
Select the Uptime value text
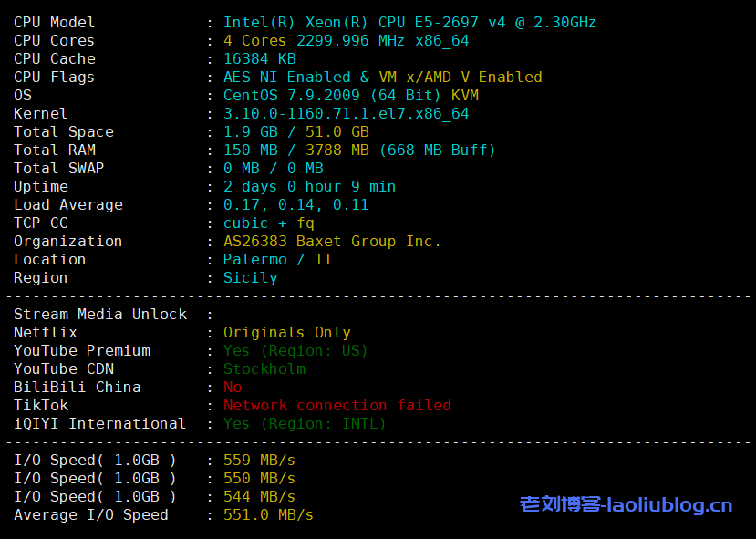[x=309, y=186]
